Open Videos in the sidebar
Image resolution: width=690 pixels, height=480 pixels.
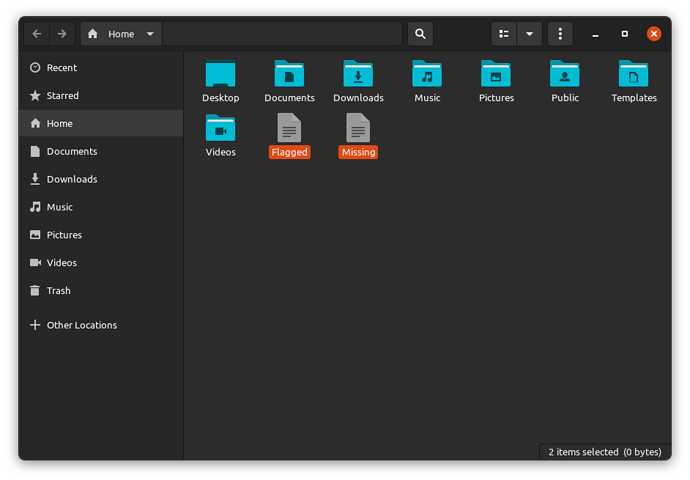click(x=101, y=263)
